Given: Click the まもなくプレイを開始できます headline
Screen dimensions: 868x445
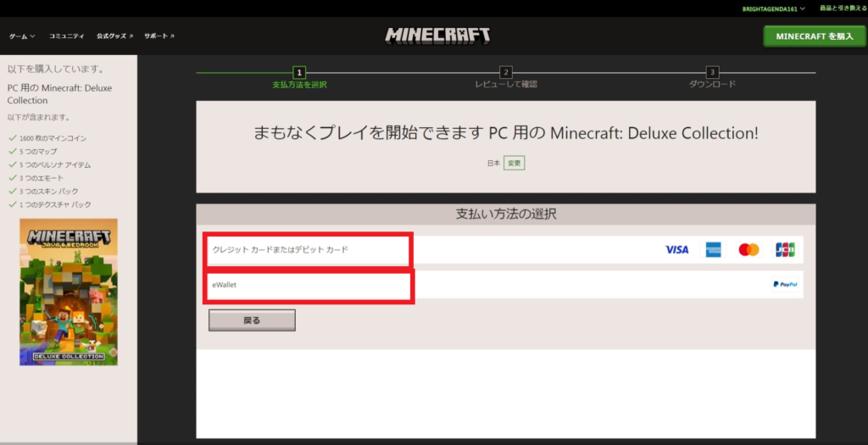Looking at the screenshot, I should (505, 133).
